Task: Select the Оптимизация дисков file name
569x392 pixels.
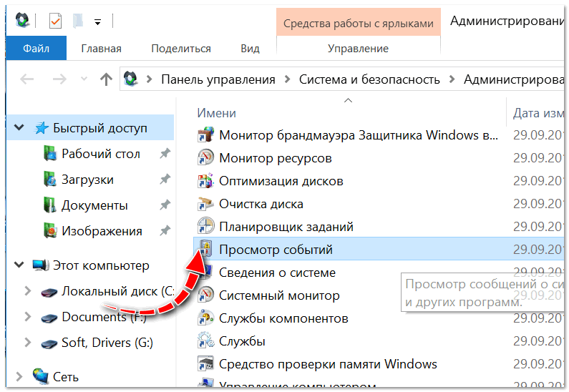Action: 281,180
